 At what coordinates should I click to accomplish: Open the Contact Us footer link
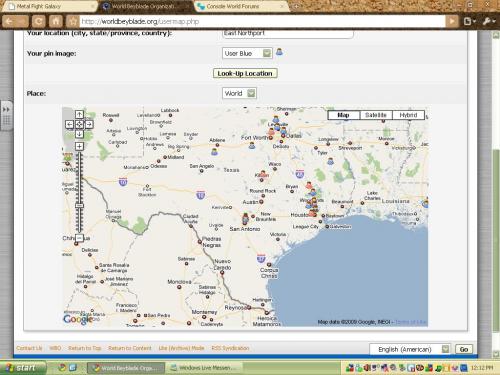[x=29, y=348]
